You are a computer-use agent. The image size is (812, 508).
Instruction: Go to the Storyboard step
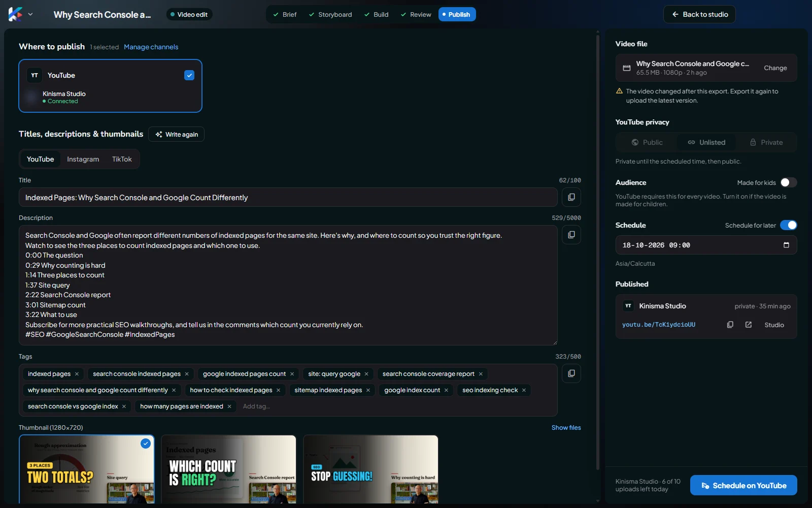[x=330, y=14]
